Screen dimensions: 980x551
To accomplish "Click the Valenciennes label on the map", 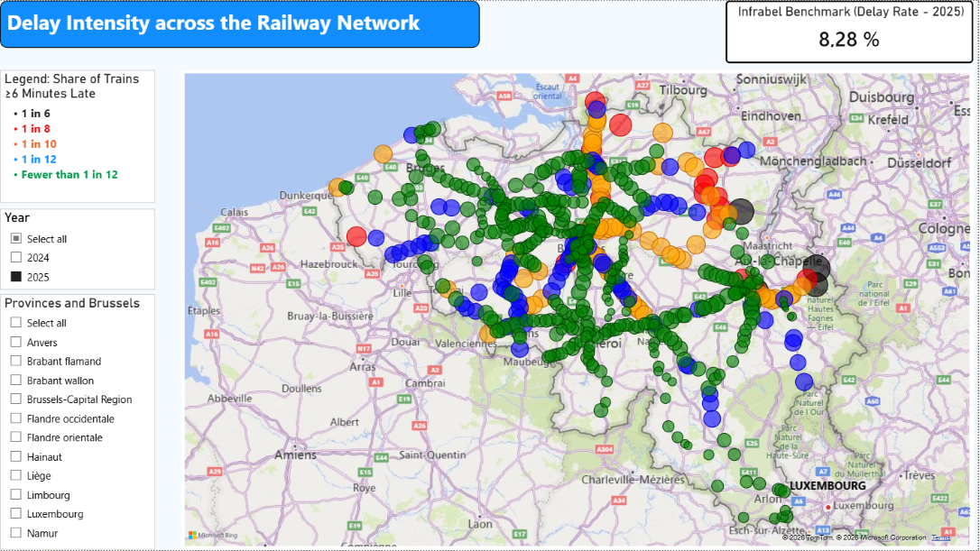I will (466, 343).
